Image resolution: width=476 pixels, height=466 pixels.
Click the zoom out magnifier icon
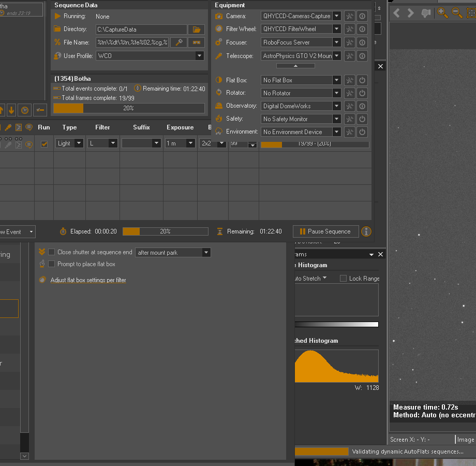click(458, 13)
